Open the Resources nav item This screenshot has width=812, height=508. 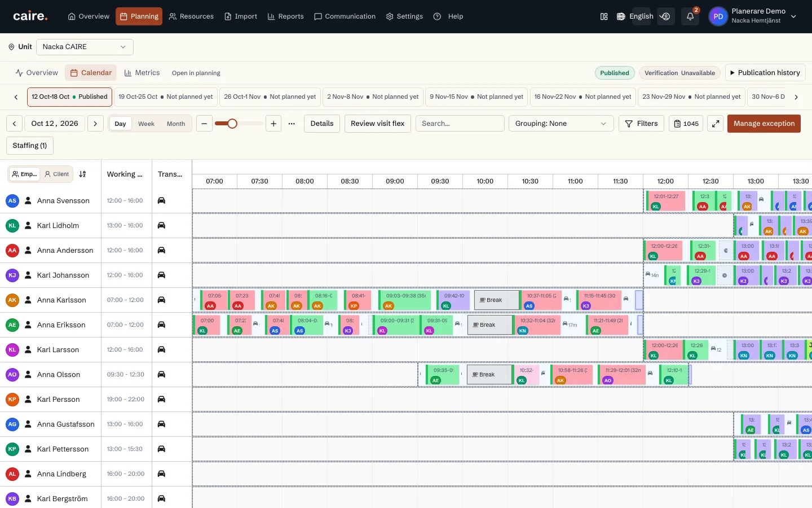pos(191,16)
